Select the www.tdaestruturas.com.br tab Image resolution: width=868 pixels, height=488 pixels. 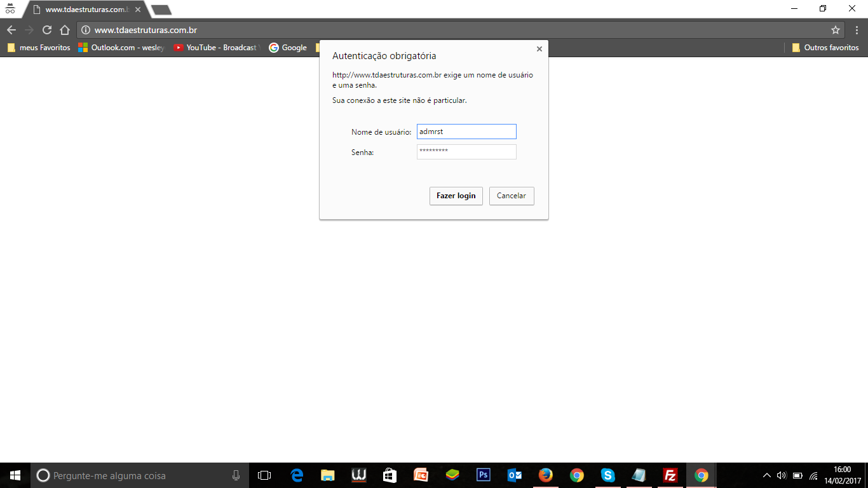tap(86, 10)
